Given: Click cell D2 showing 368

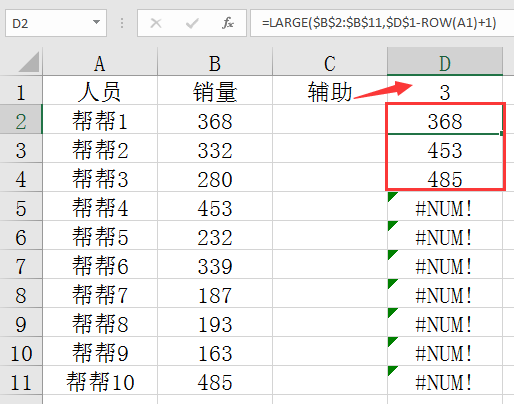Looking at the screenshot, I should (x=445, y=119).
